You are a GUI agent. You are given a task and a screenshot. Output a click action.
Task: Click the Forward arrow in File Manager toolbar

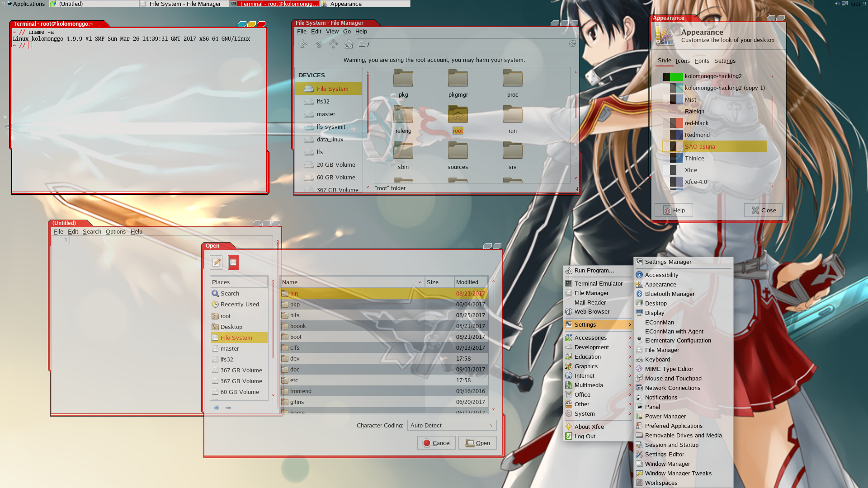318,44
